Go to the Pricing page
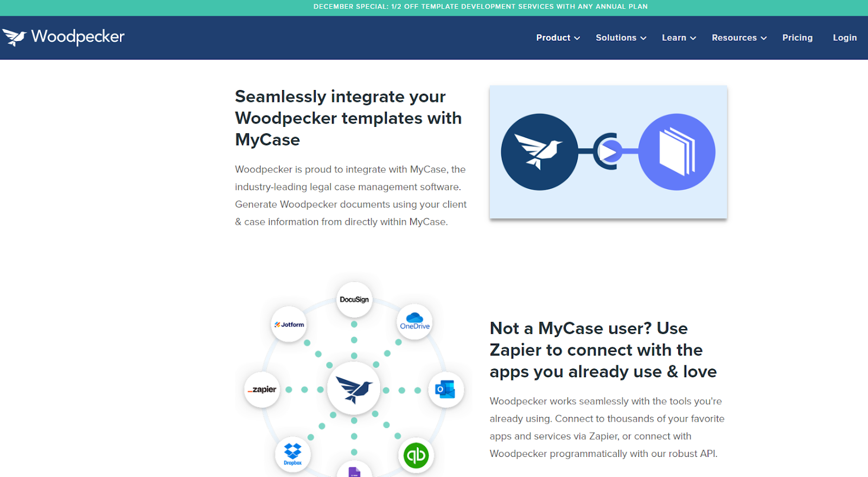This screenshot has width=868, height=477. pos(797,37)
